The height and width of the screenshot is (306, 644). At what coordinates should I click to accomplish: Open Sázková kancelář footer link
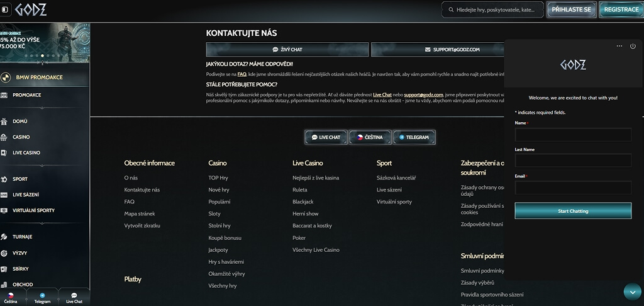coord(396,178)
